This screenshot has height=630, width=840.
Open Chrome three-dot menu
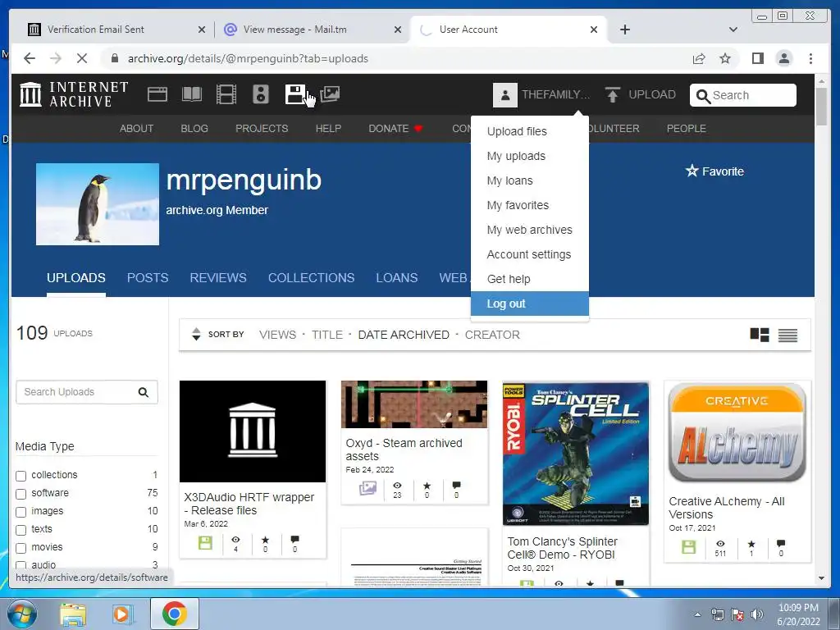click(x=810, y=58)
